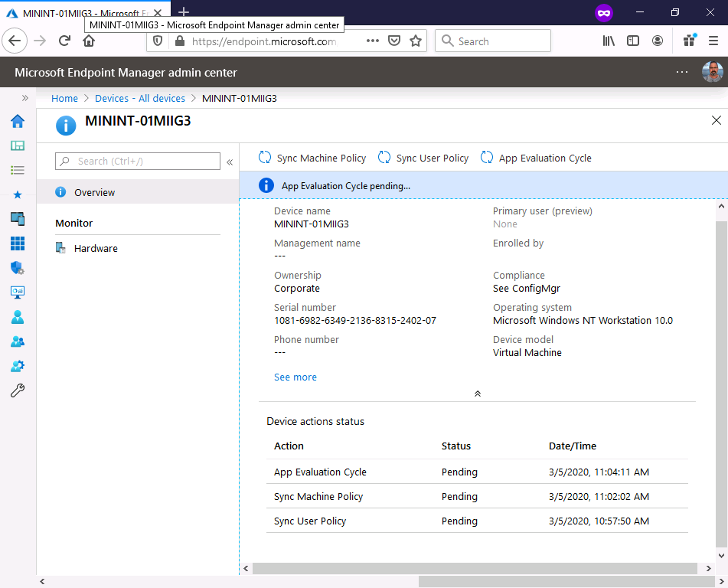This screenshot has width=728, height=588.
Task: Open the Dashboard icon in the sidebar
Action: point(18,145)
